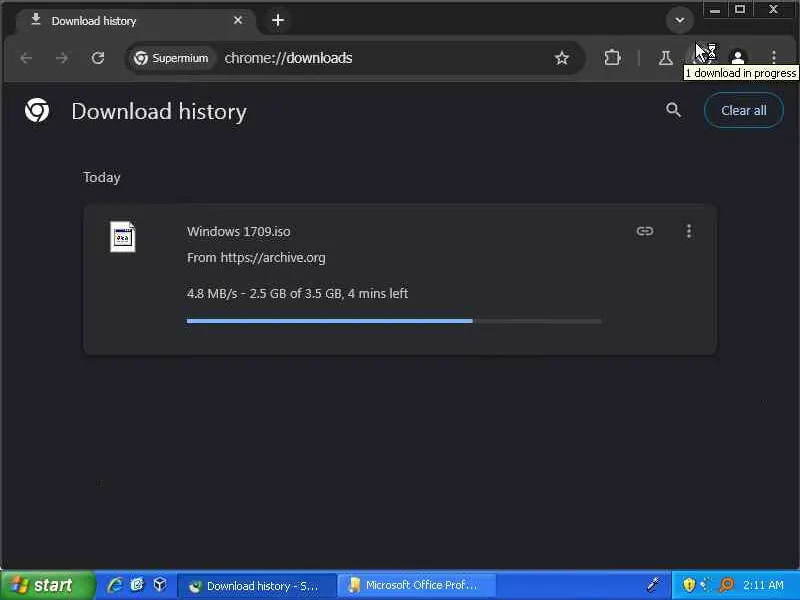
Task: Bookmark this page with the star icon
Action: [562, 58]
